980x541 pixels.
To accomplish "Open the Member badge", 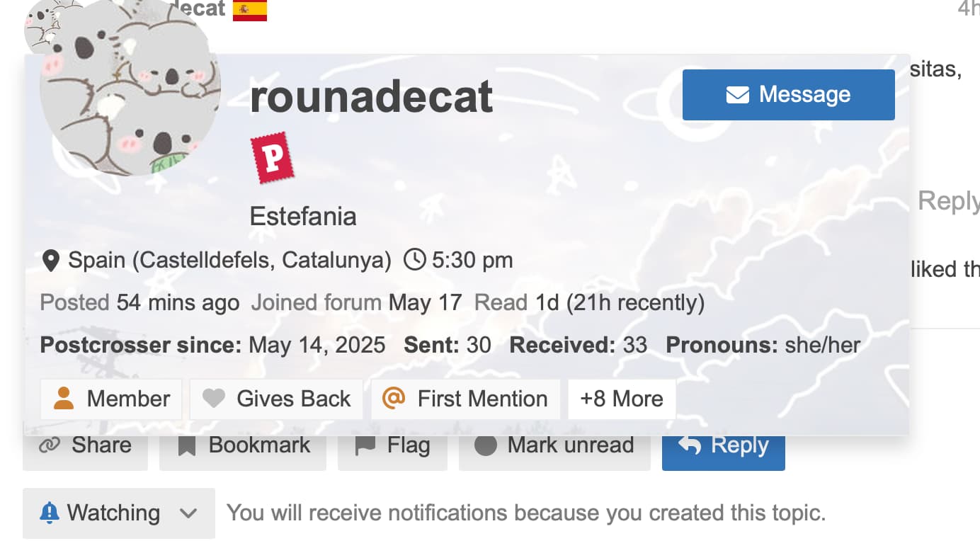I will point(111,399).
